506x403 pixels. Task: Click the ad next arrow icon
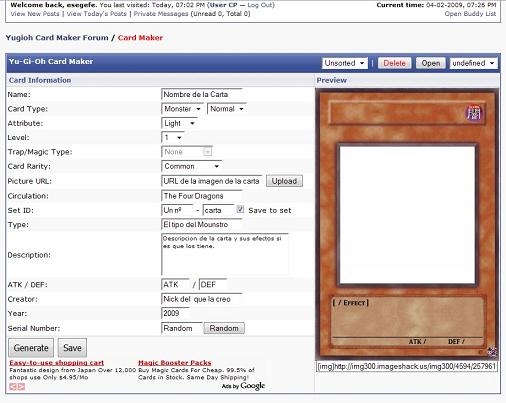click(21, 387)
